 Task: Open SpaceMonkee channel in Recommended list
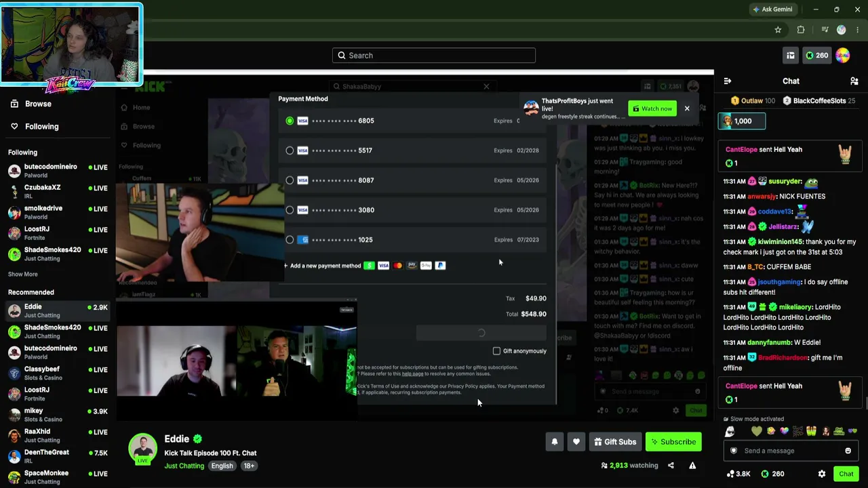[57, 477]
